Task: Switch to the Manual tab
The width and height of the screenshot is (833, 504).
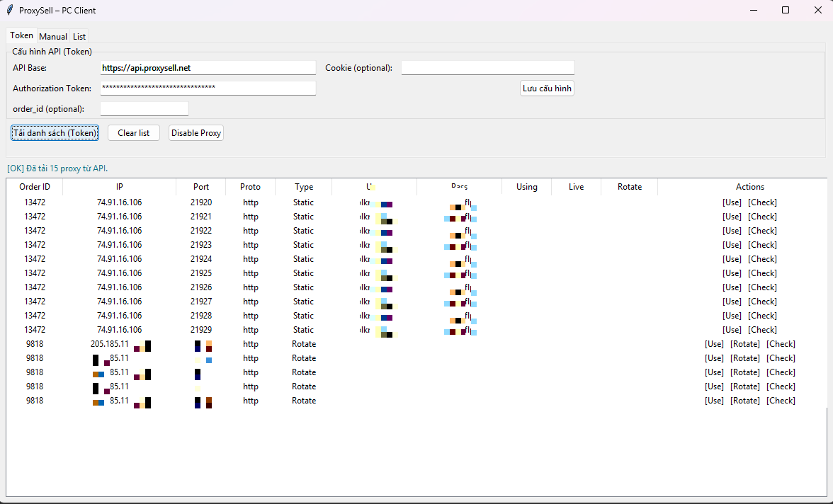Action: point(53,36)
